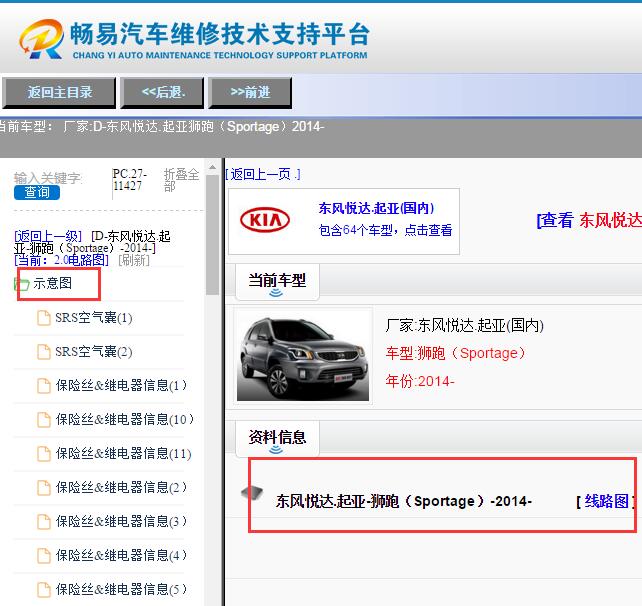Select the 资料信息 tab

tap(277, 439)
